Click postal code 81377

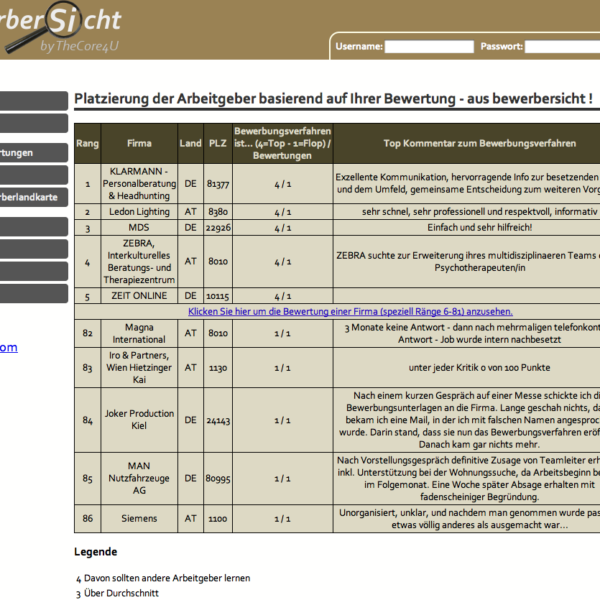pos(218,184)
